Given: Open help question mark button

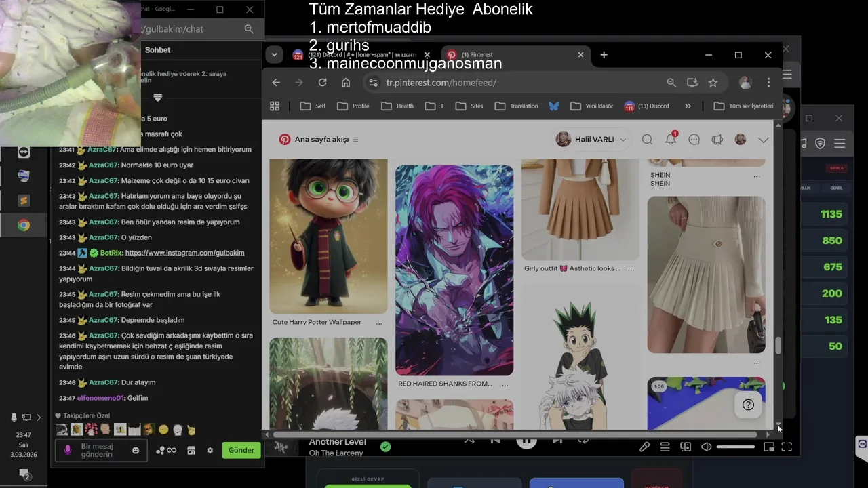Looking at the screenshot, I should (x=748, y=405).
